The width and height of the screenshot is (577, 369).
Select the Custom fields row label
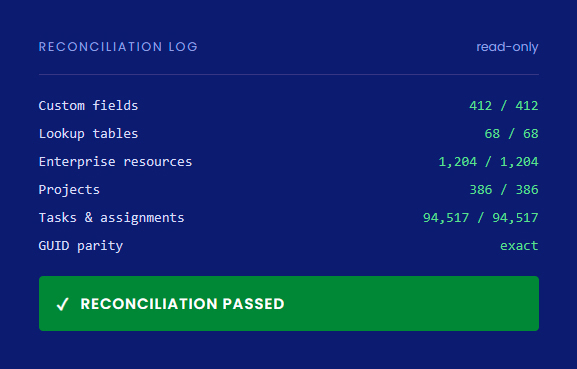pyautogui.click(x=88, y=106)
